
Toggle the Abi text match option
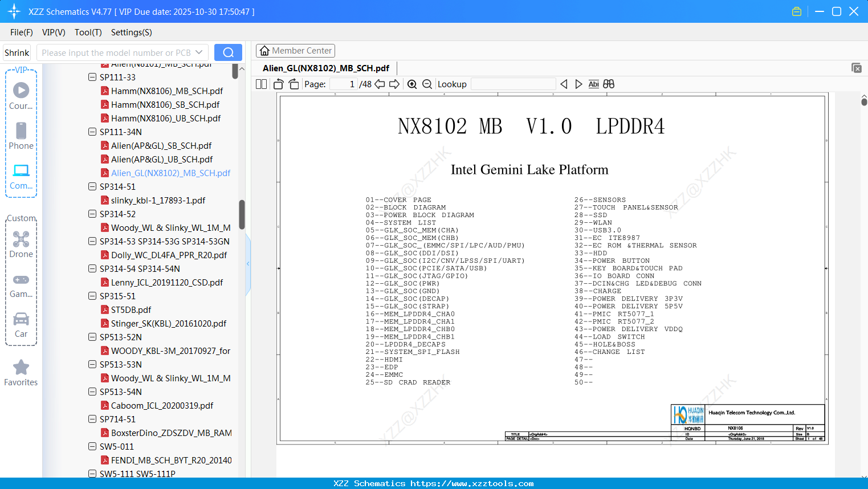coord(594,84)
